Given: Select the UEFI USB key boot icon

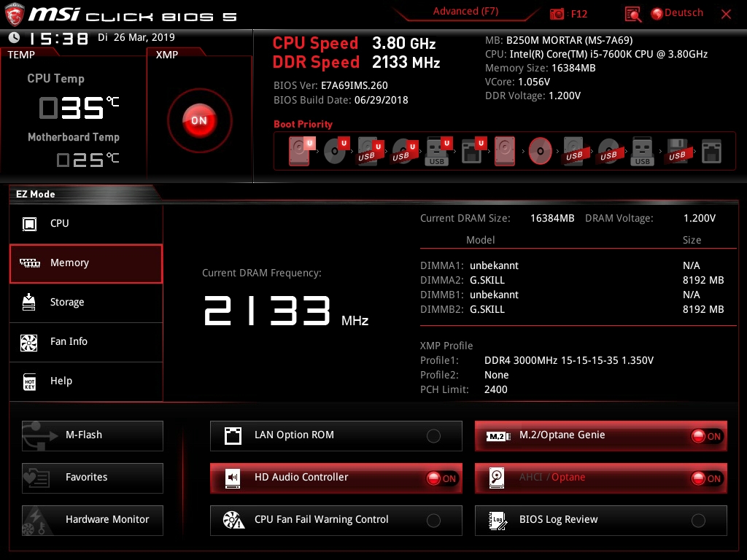Looking at the screenshot, I should 438,152.
